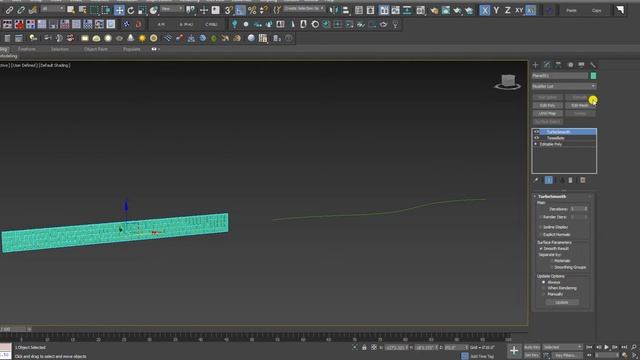Select the Manually update radio option
Screen dimensions: 640x360
(x=543, y=294)
